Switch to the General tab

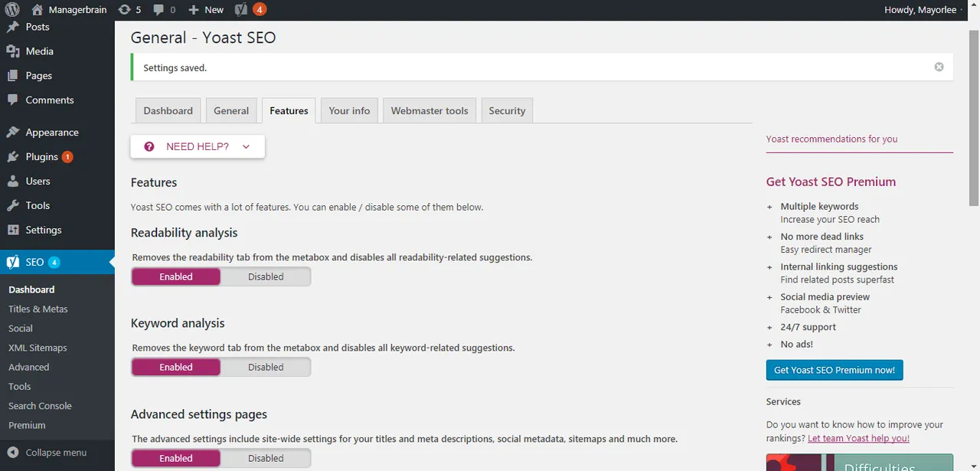coord(231,110)
